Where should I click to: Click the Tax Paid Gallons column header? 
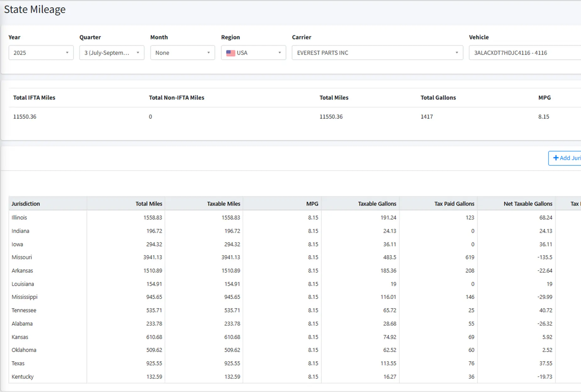point(454,204)
